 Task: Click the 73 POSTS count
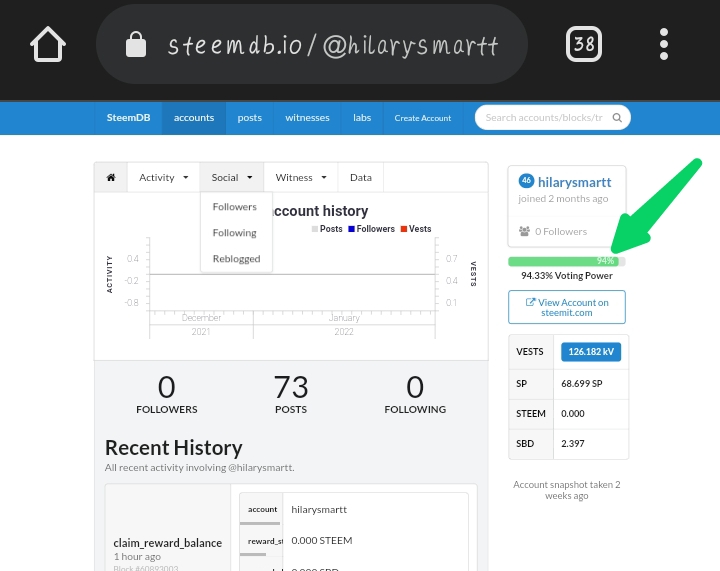291,394
